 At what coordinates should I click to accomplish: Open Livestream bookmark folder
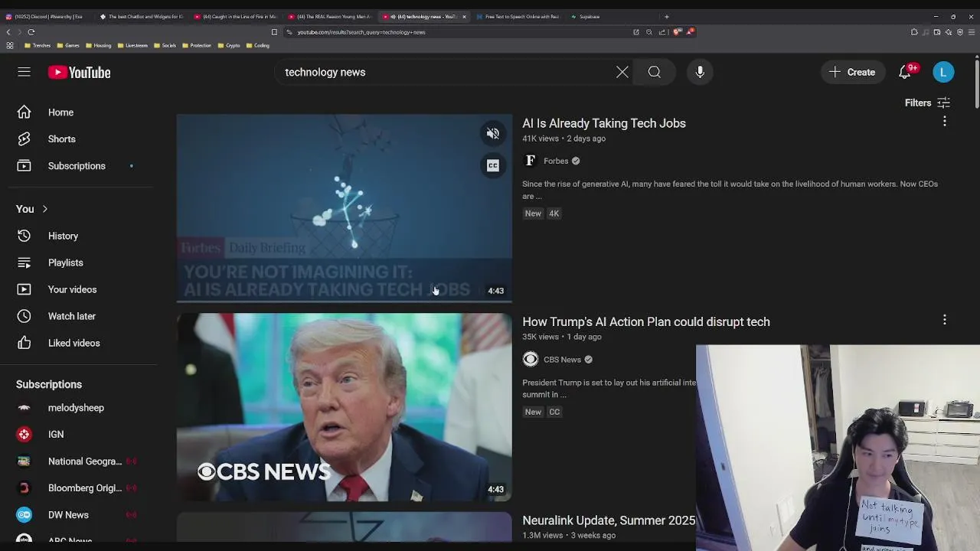click(132, 46)
